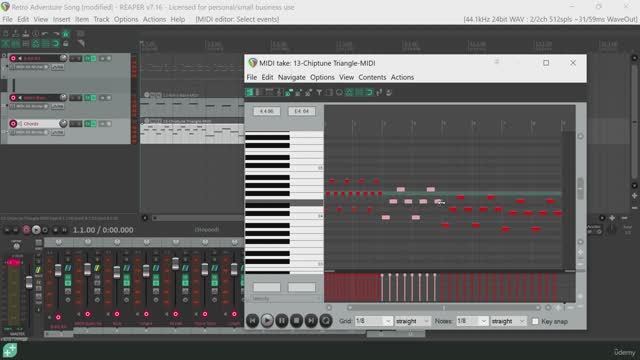640x360 pixels.
Task: Mute the first track in track panel
Action: pos(73,58)
